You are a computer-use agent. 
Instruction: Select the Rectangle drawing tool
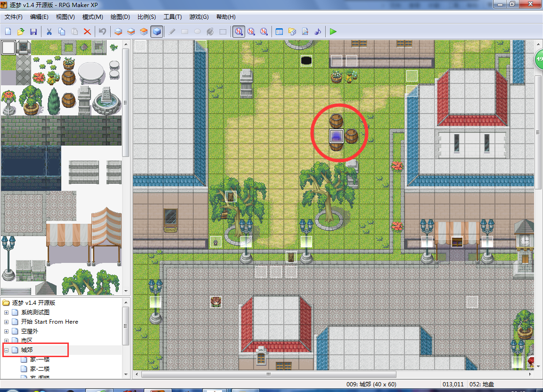(185, 32)
